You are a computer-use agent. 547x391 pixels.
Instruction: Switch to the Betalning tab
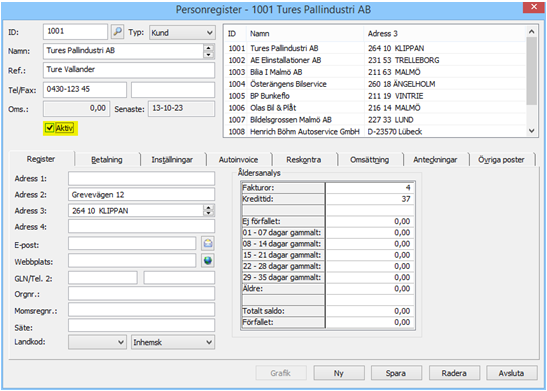(107, 160)
